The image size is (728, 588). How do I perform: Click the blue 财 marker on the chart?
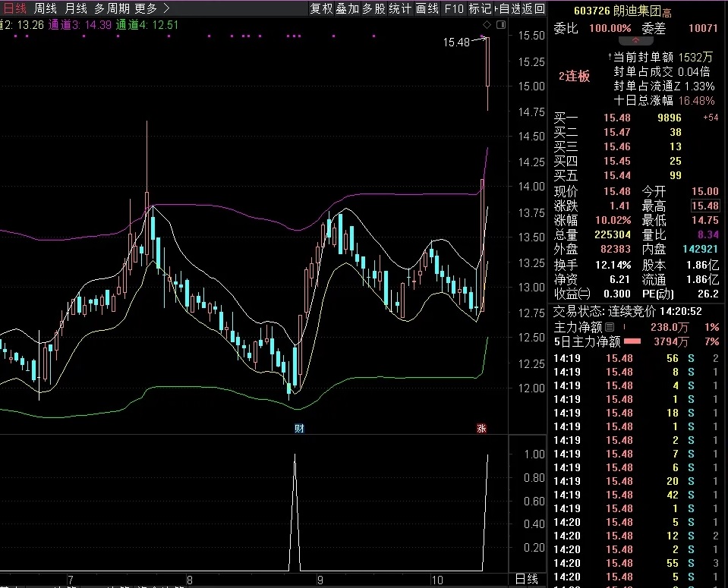coord(299,429)
